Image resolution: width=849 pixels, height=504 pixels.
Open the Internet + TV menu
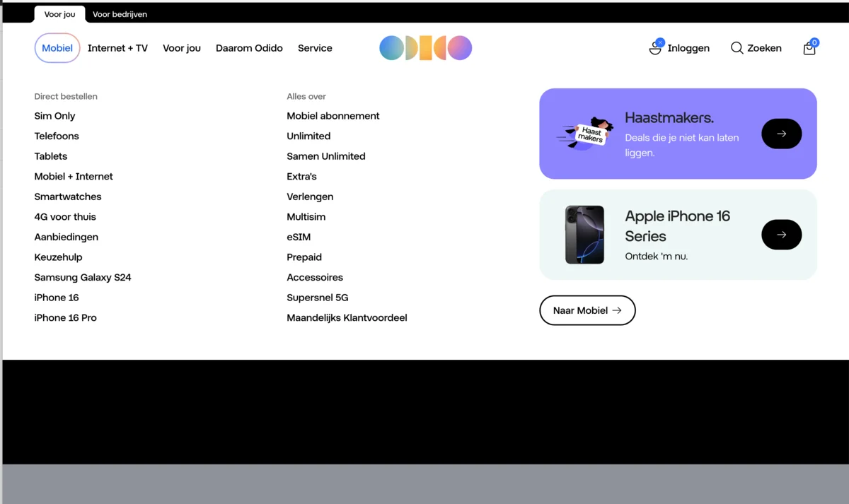pyautogui.click(x=117, y=48)
